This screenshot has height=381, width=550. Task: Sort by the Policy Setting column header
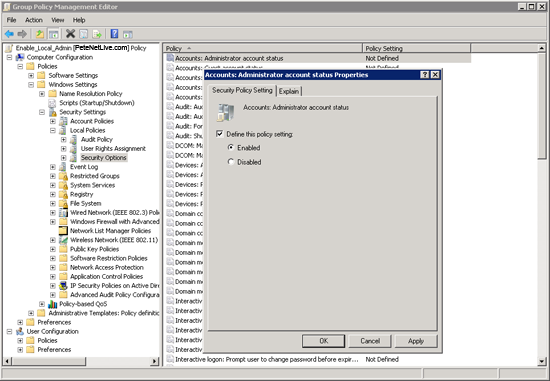pos(416,48)
